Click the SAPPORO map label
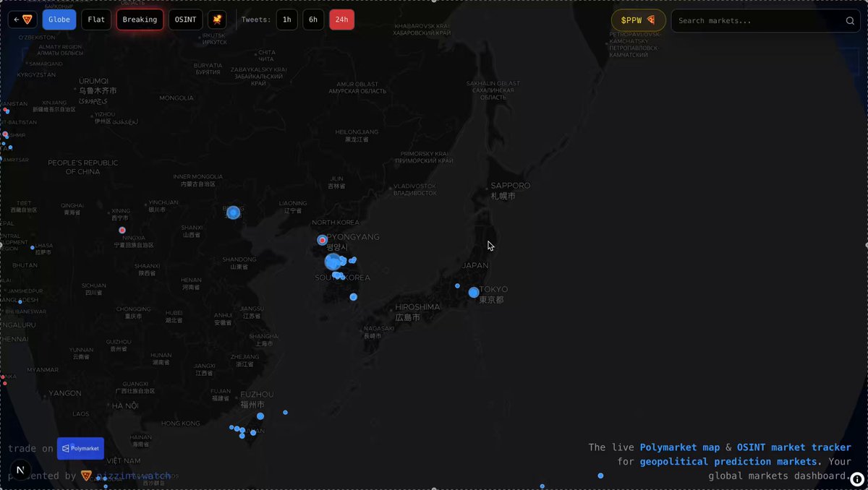The height and width of the screenshot is (490, 868). click(x=511, y=186)
